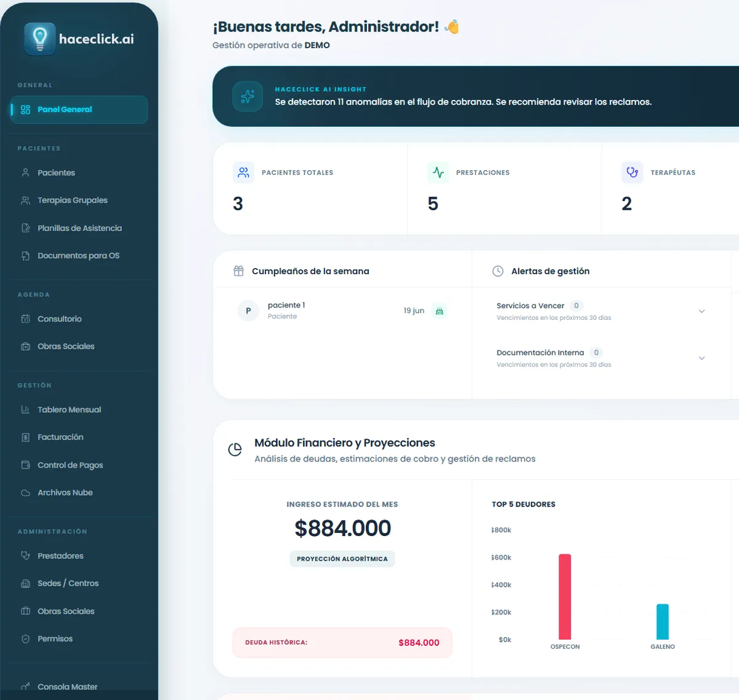Click the stethoscope icon beside Prestadores
Image resolution: width=739 pixels, height=700 pixels.
pyautogui.click(x=25, y=555)
